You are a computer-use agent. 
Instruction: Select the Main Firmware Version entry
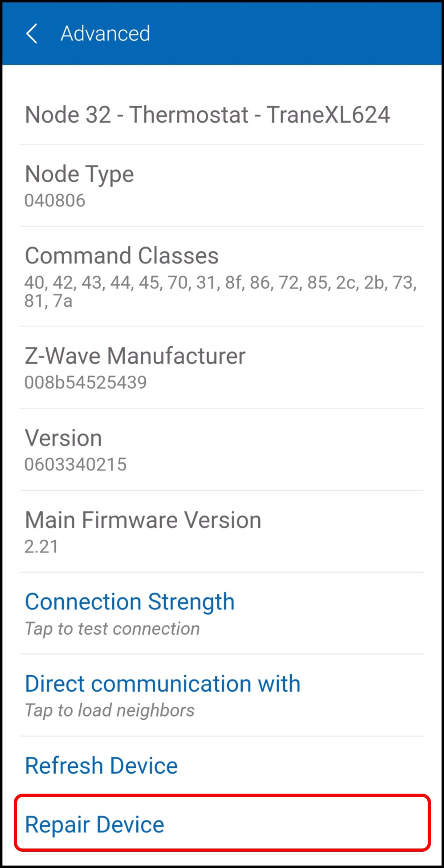click(x=222, y=532)
